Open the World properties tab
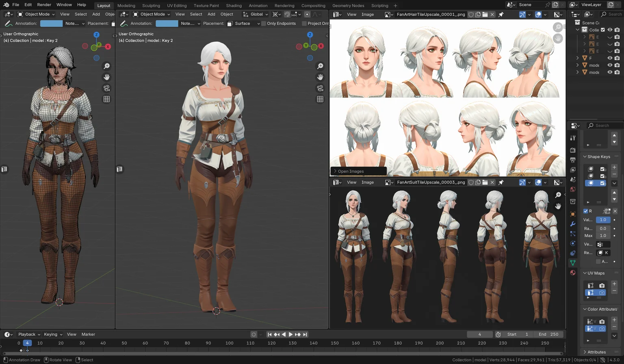This screenshot has width=624, height=364. [x=573, y=189]
